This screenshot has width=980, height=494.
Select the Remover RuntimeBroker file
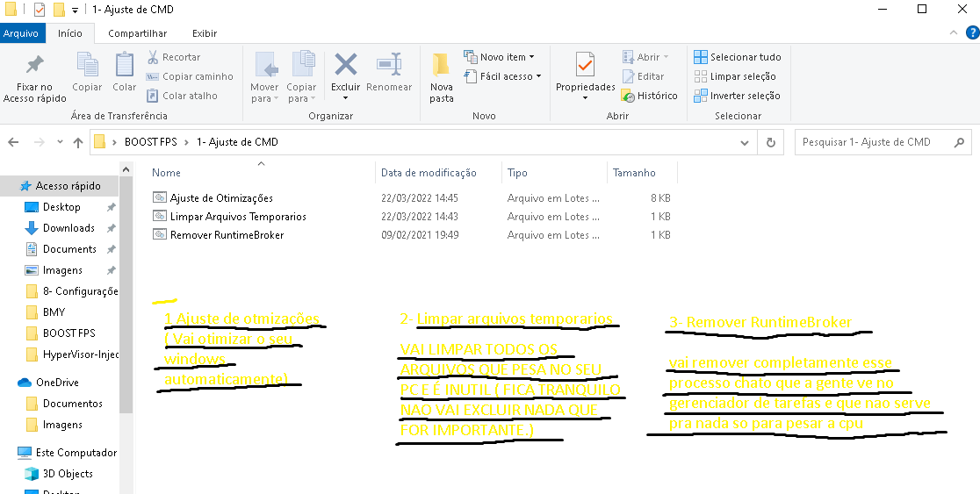[227, 235]
